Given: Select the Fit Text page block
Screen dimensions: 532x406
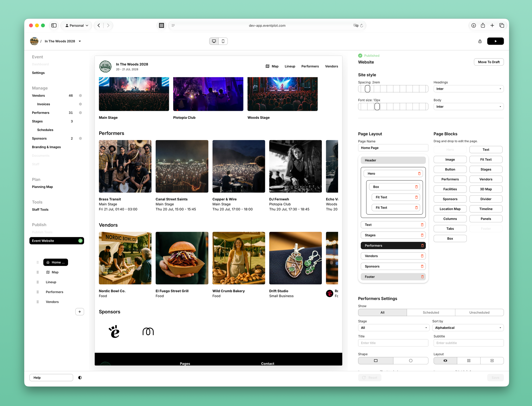Looking at the screenshot, I should coord(486,159).
